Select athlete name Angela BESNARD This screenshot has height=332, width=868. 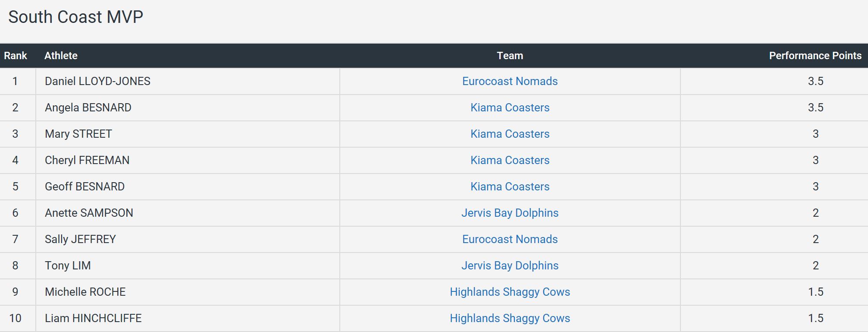[88, 108]
